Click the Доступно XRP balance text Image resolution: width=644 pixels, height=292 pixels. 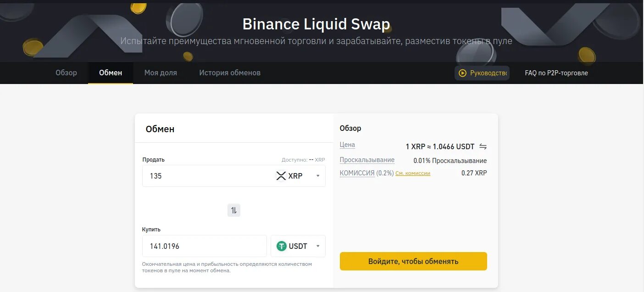[303, 160]
